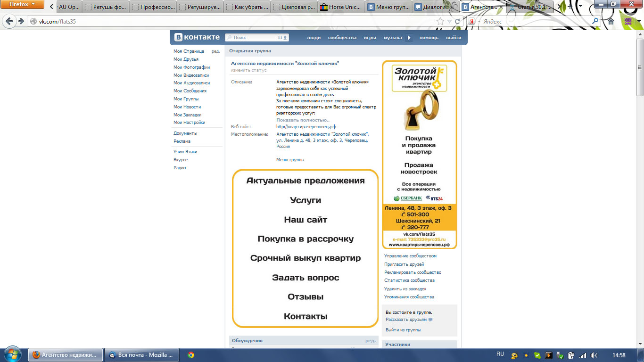Open the 'RU' language indicator in the tray
The width and height of the screenshot is (644, 362).
pyautogui.click(x=501, y=354)
